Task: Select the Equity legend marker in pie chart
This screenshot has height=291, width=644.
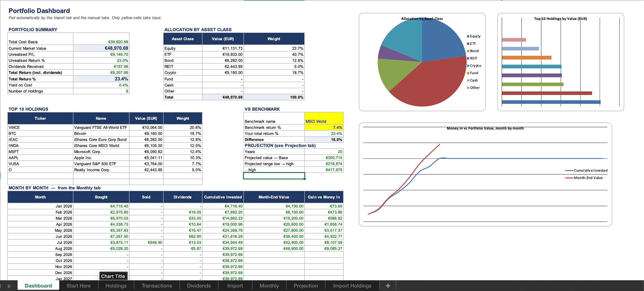Action: tap(468, 36)
